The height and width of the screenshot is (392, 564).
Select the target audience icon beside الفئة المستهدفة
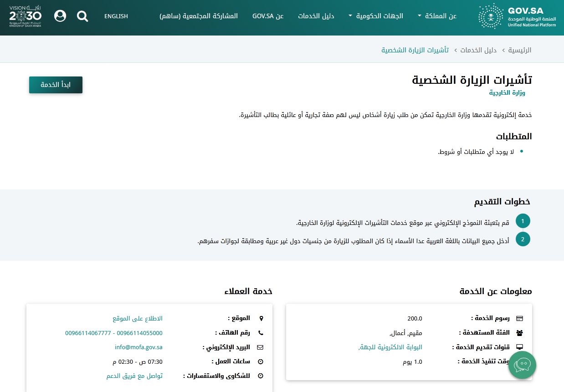pos(520,333)
